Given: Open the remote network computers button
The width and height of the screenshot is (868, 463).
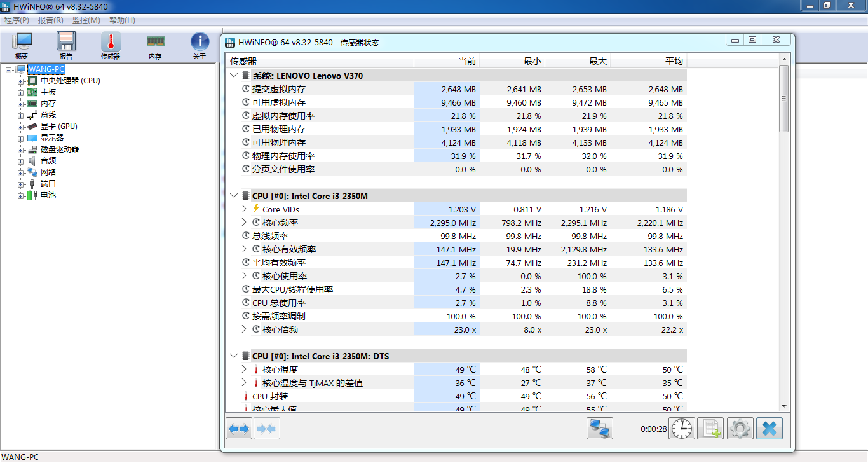Looking at the screenshot, I should (599, 429).
